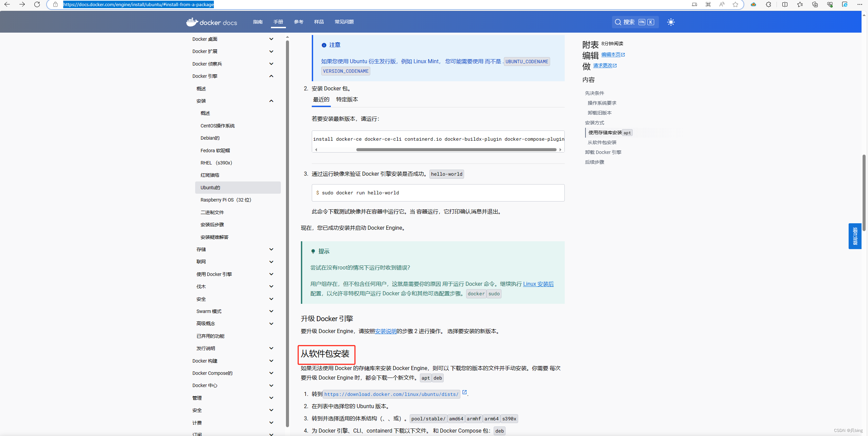Add page to favorites with the star icon

pos(735,4)
